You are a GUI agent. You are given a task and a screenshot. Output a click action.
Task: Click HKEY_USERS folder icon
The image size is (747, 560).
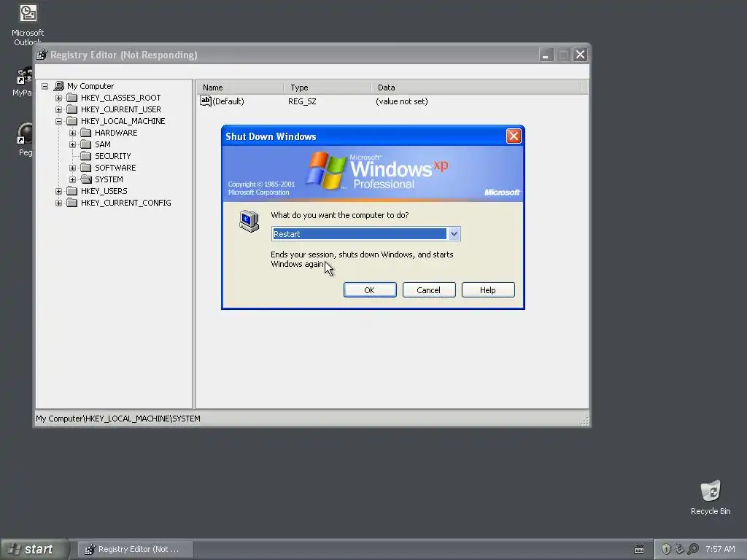(72, 191)
